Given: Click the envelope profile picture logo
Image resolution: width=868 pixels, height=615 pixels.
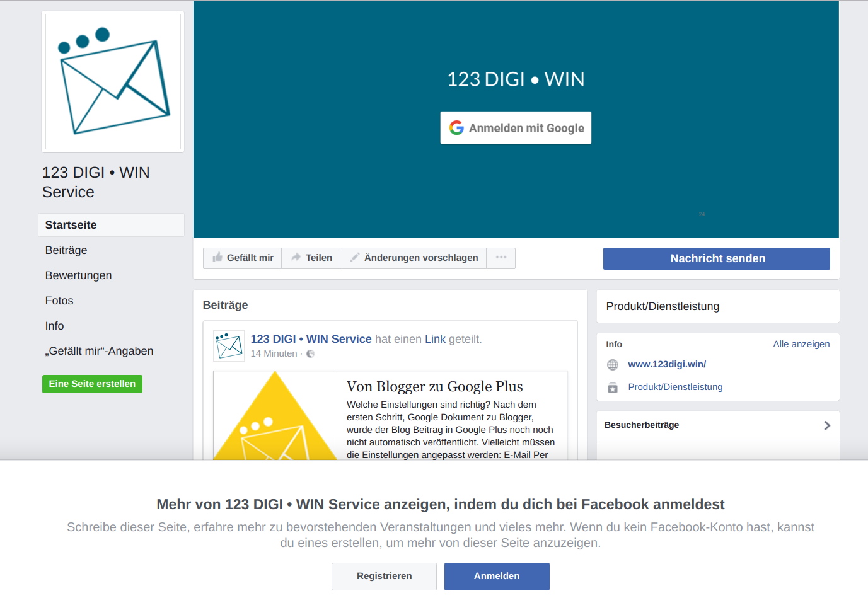Looking at the screenshot, I should pyautogui.click(x=113, y=82).
